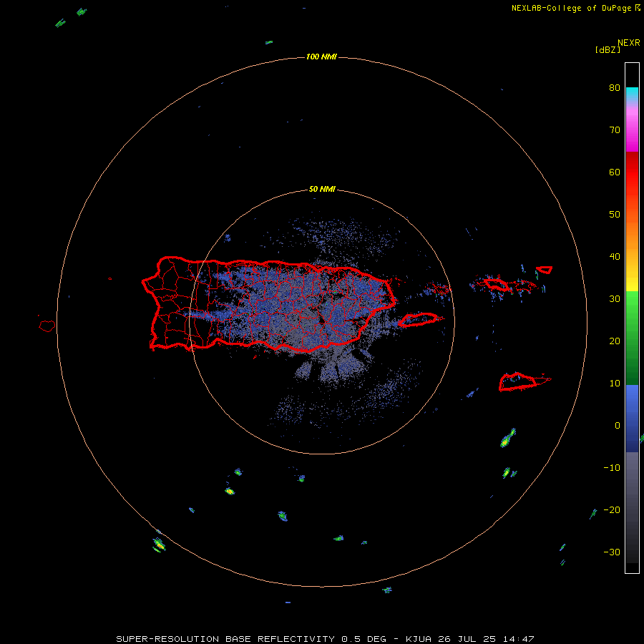This screenshot has width=644, height=644.
Task: Click the magenta band on the color scale
Action: (x=632, y=132)
